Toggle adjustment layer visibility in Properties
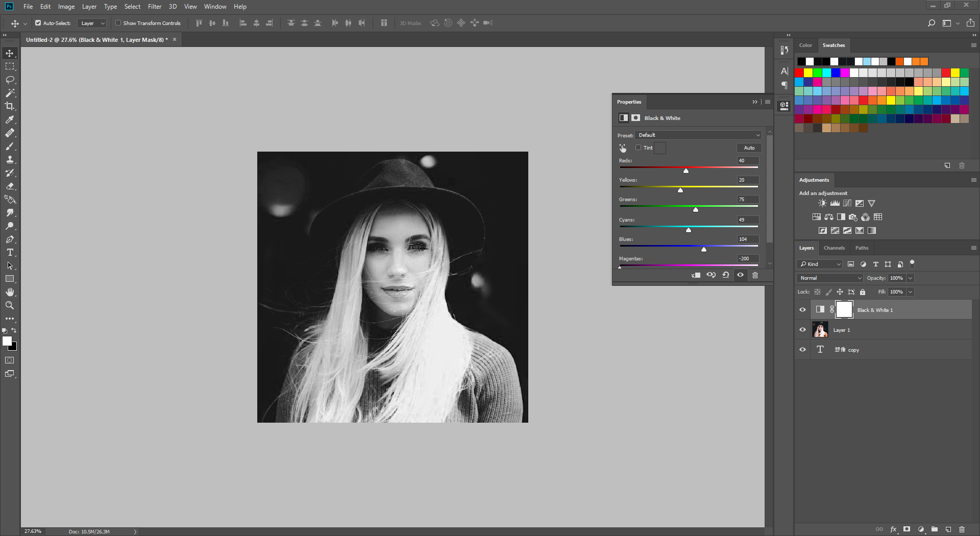 (741, 275)
